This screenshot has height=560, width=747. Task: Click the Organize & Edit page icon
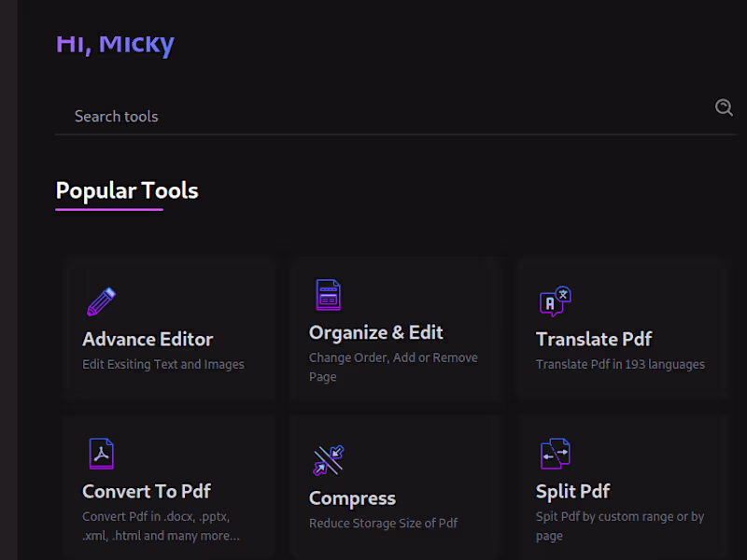(328, 295)
